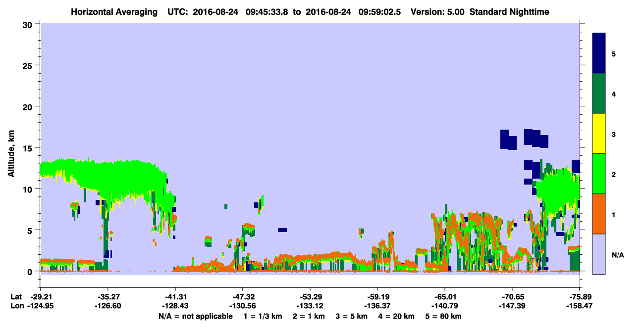Click the dark blue level 5 colorbar segment
Screen dimensions: 644x330
tap(599, 53)
